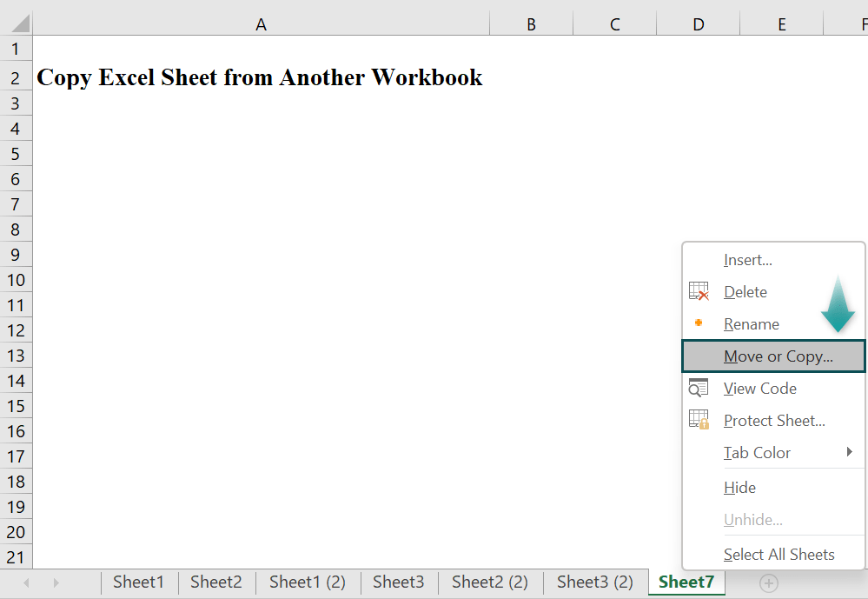868x599 pixels.
Task: Click the left sheet navigation arrow
Action: 25,582
